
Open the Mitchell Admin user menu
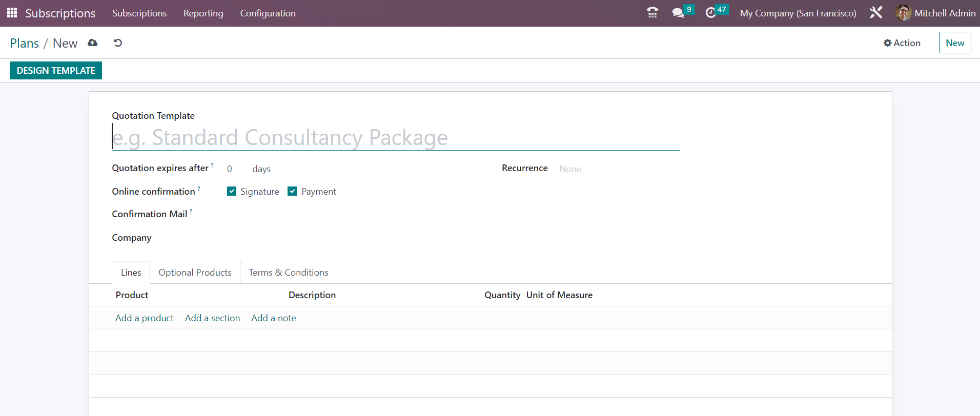[x=935, y=13]
